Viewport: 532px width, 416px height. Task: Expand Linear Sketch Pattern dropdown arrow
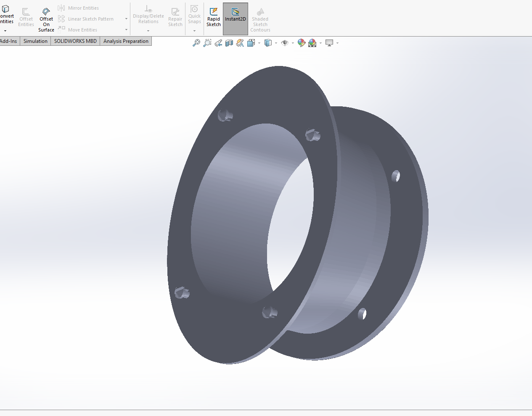click(x=126, y=19)
